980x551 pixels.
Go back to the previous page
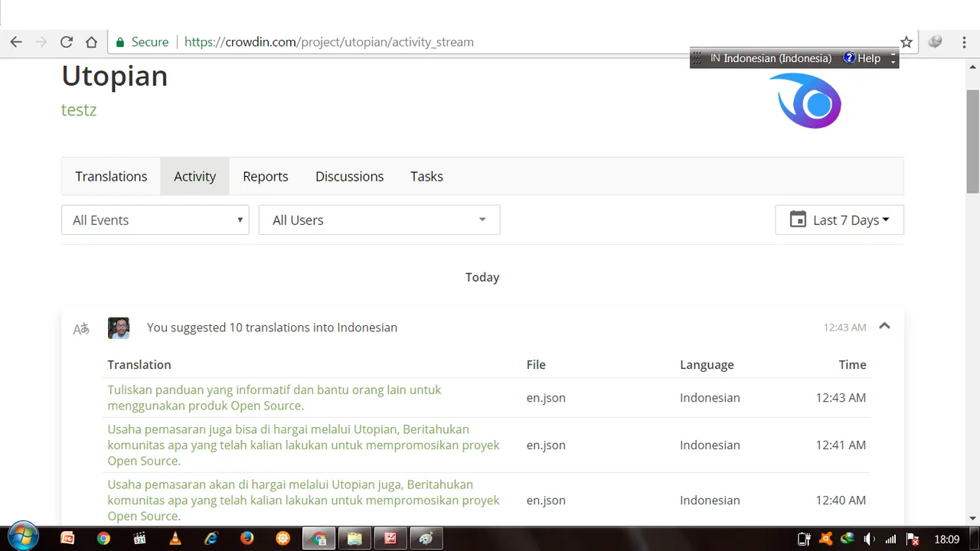(16, 42)
